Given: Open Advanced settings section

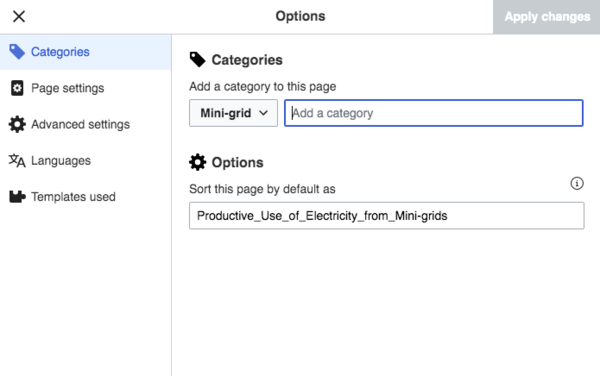Looking at the screenshot, I should click(86, 124).
